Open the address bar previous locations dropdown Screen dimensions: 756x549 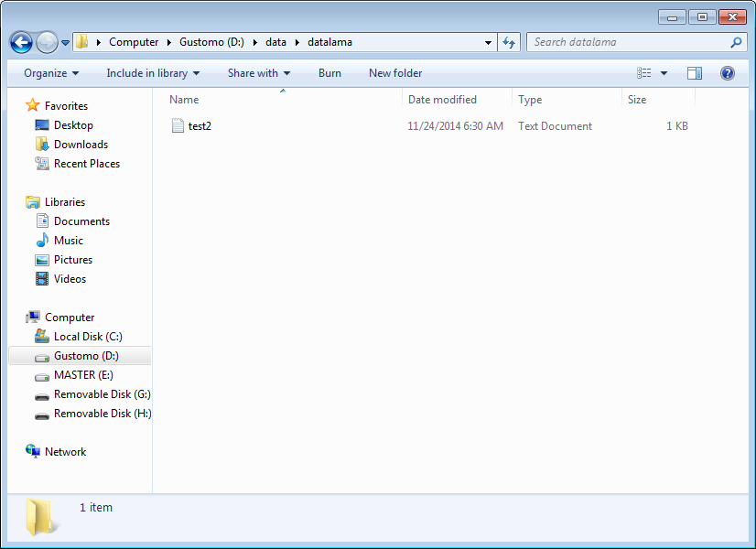click(488, 42)
